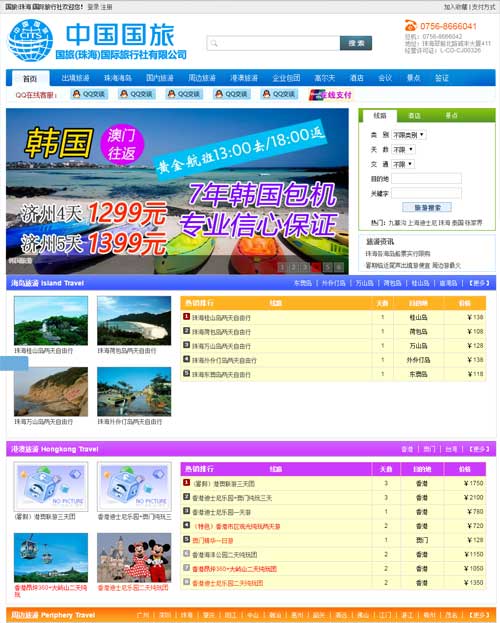Open the 天数 dropdown
Viewport: 500px width, 623px height.
click(403, 150)
